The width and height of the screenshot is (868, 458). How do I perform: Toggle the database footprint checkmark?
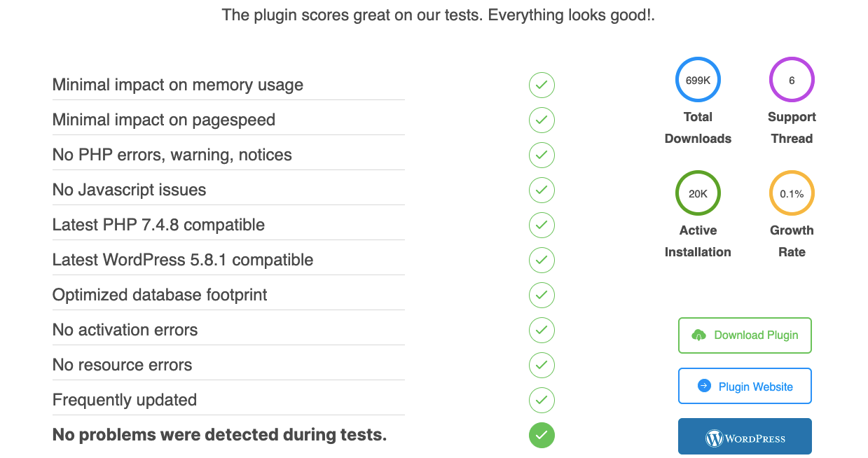[542, 295]
